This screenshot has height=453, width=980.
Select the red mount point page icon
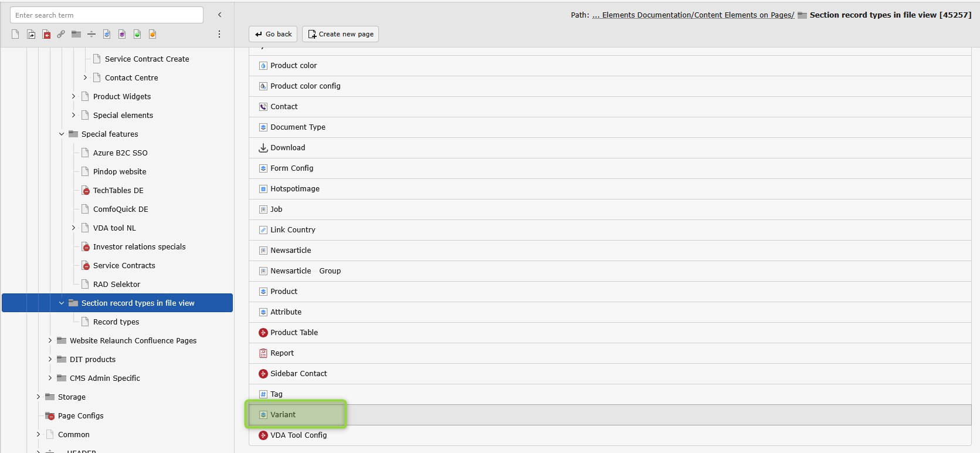pos(46,35)
